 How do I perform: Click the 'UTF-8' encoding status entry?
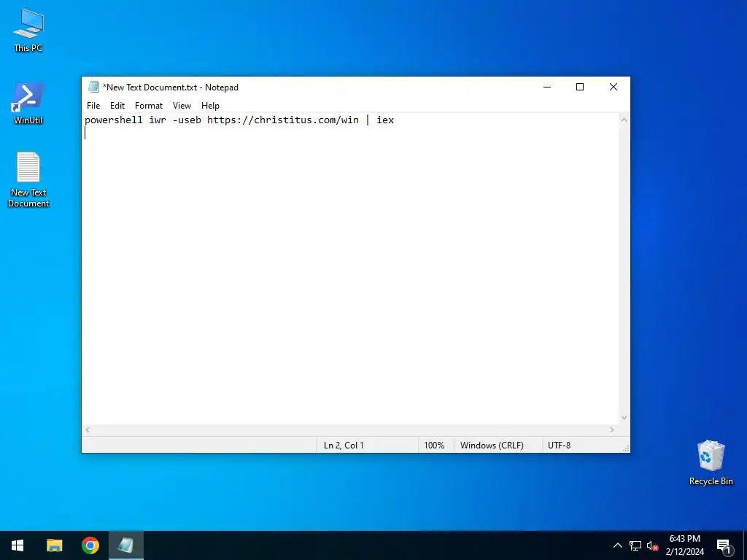[x=559, y=446]
